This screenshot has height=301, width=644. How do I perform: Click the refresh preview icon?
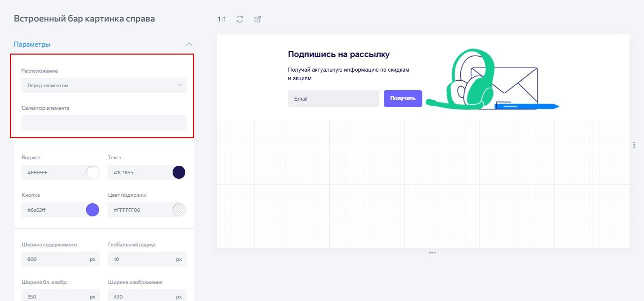pyautogui.click(x=240, y=19)
